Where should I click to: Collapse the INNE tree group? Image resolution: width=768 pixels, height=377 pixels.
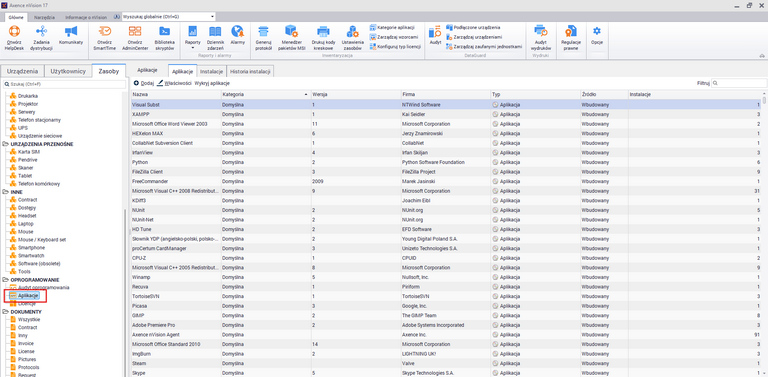5,192
